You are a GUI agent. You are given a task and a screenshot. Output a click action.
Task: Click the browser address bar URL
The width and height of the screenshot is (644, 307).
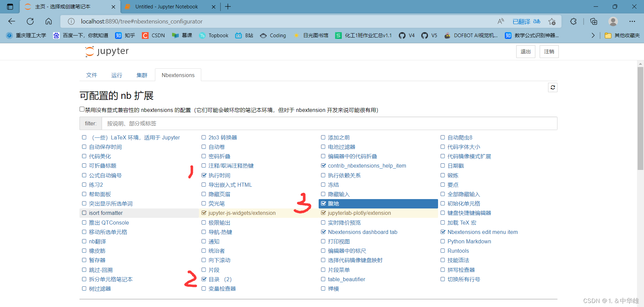(142, 21)
